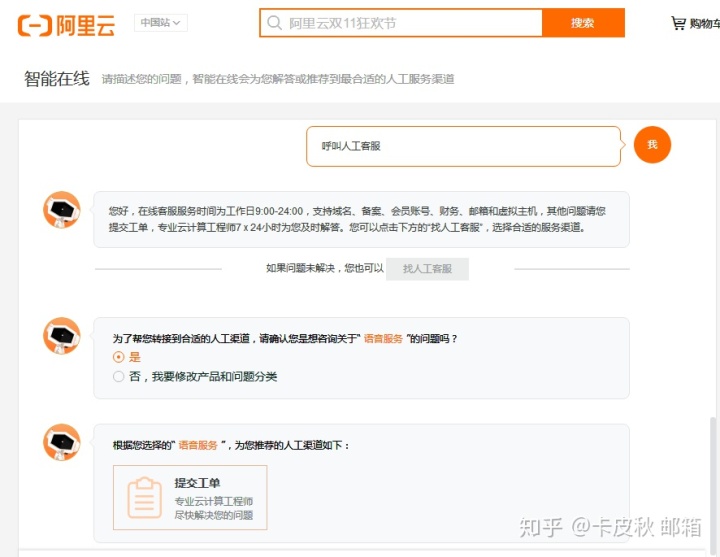Click the clipboard icon in 提交工单 card
The width and height of the screenshot is (720, 557).
(144, 498)
